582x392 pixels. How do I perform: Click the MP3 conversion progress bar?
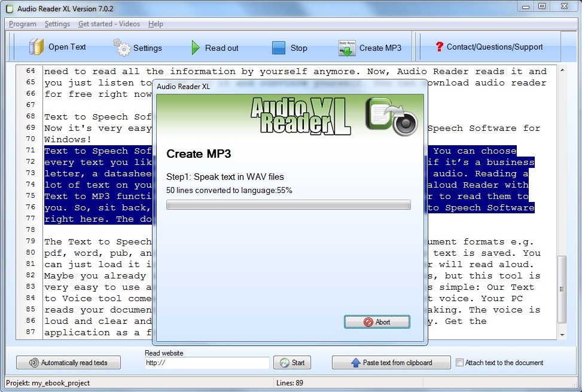[x=288, y=205]
